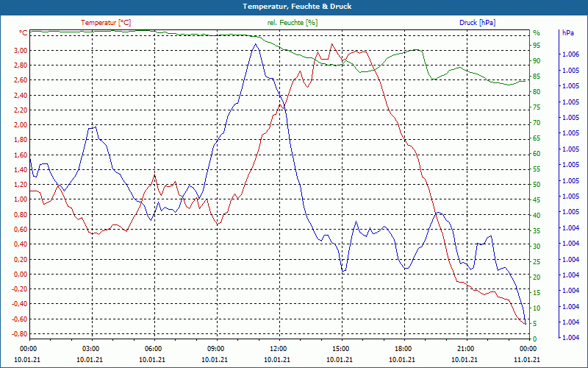Click humidity axis value "55"
This screenshot has width=588, height=368.
537,169
